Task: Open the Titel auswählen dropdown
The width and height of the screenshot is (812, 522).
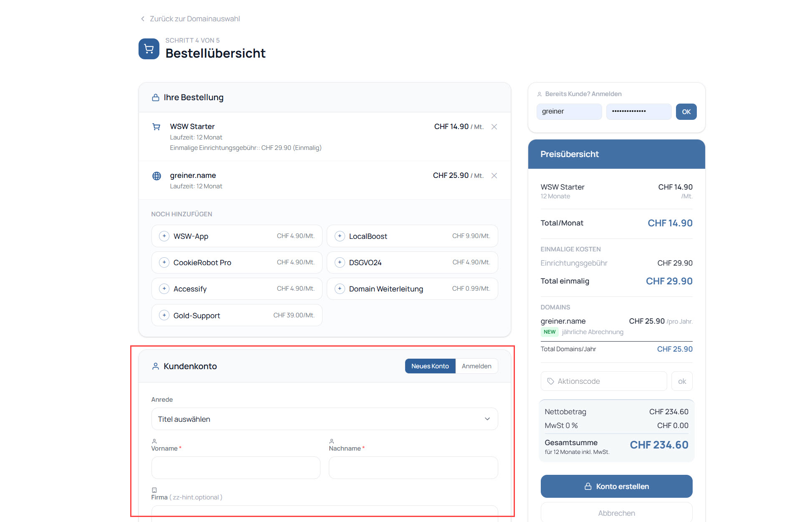Action: 324,419
